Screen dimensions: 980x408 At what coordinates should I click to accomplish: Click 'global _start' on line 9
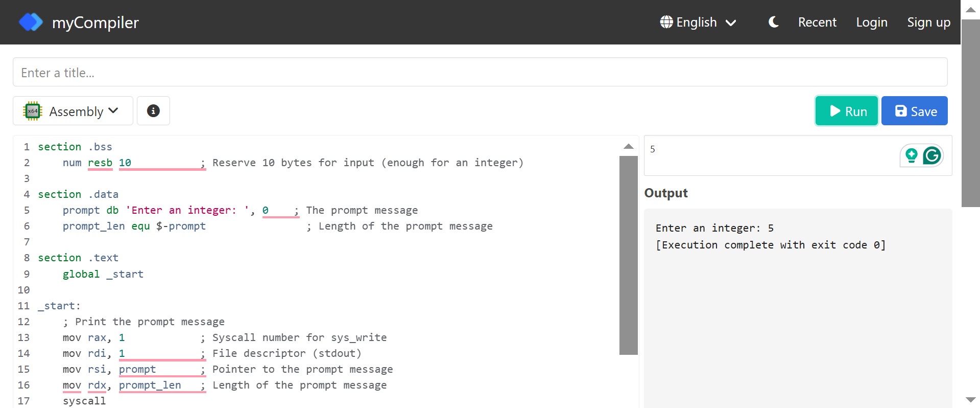[103, 274]
